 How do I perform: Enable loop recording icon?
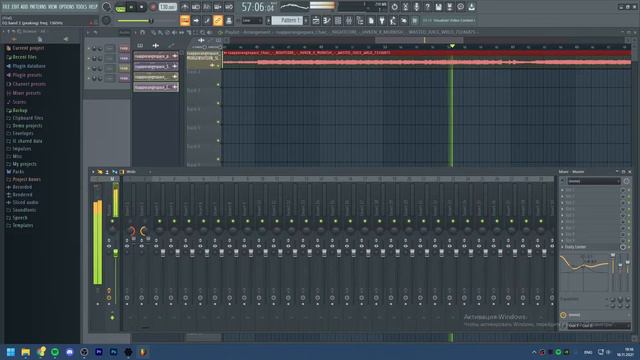click(229, 7)
